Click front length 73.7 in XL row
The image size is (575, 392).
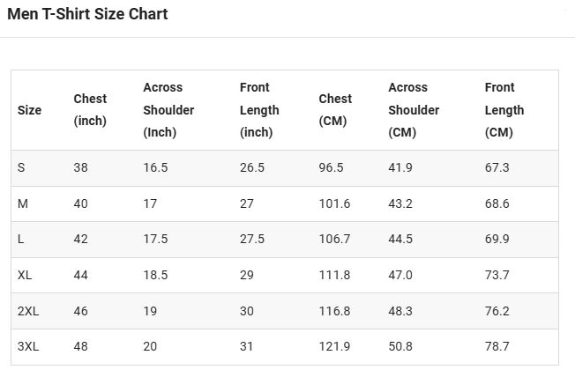click(497, 275)
